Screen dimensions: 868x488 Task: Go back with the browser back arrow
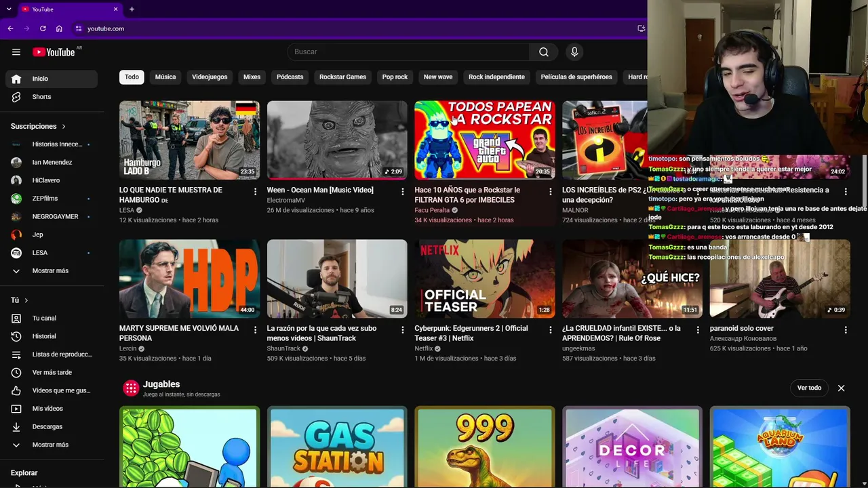[10, 28]
